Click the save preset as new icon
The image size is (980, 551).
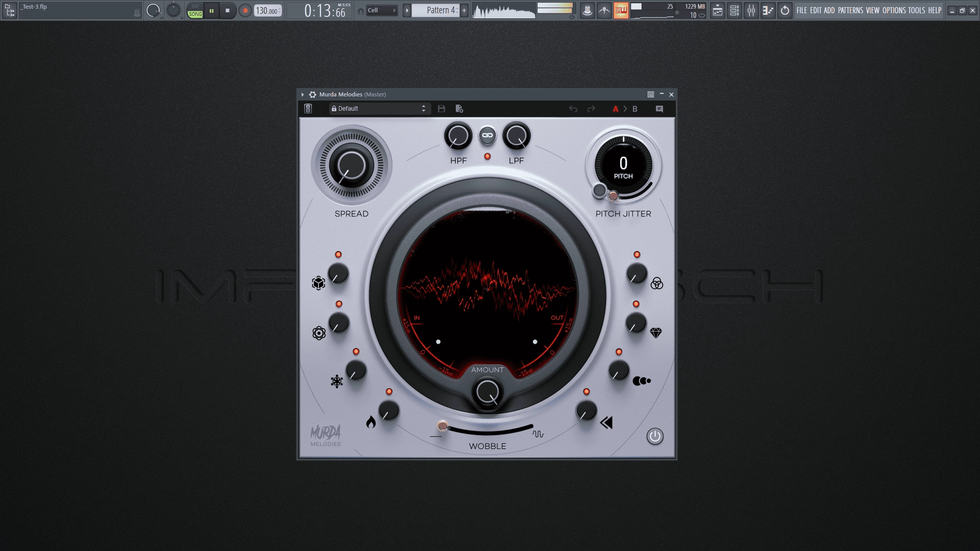459,109
